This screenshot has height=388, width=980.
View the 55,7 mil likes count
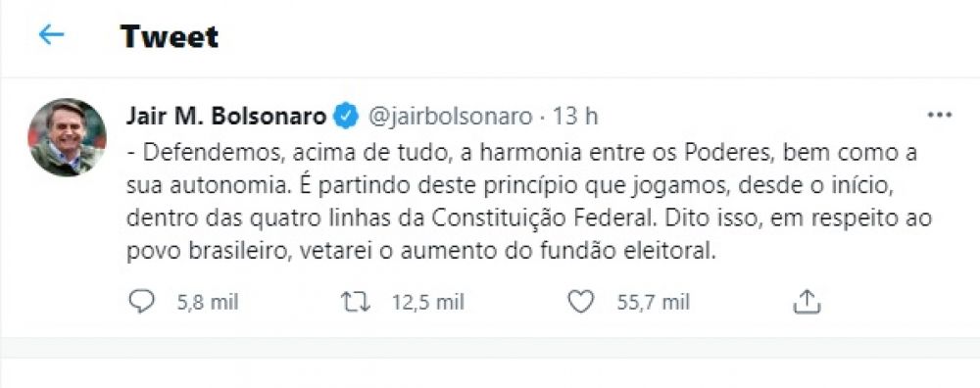coord(653,303)
